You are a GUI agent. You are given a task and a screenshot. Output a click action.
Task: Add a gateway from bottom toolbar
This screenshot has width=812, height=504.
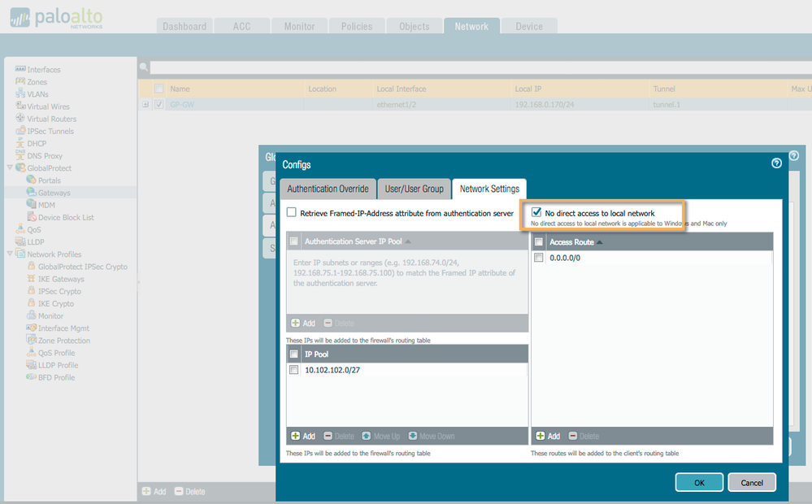pyautogui.click(x=154, y=492)
